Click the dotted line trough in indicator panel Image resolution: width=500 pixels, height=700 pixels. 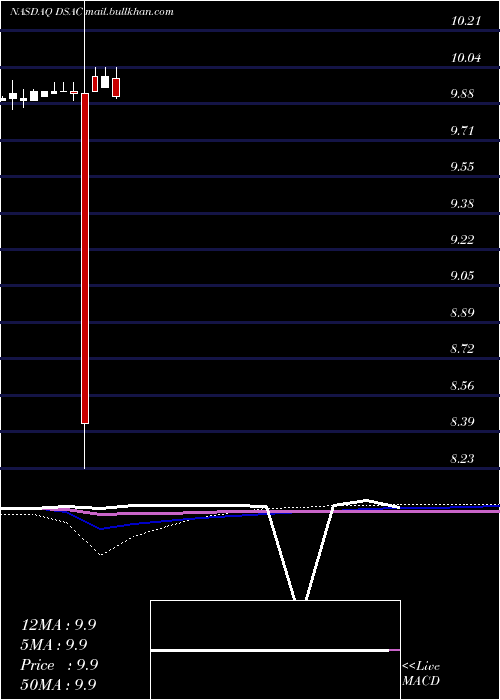tap(101, 554)
